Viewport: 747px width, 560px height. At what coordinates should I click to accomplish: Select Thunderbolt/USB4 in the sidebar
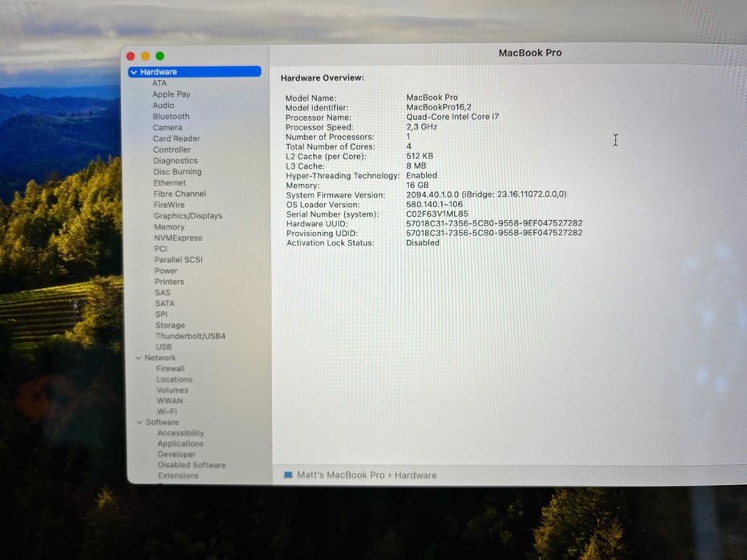[x=191, y=336]
